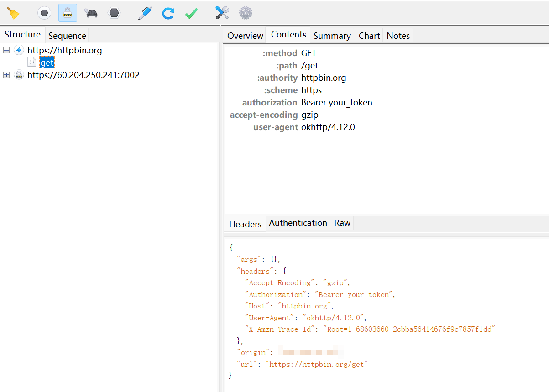Click the document icon beside get

pyautogui.click(x=31, y=63)
